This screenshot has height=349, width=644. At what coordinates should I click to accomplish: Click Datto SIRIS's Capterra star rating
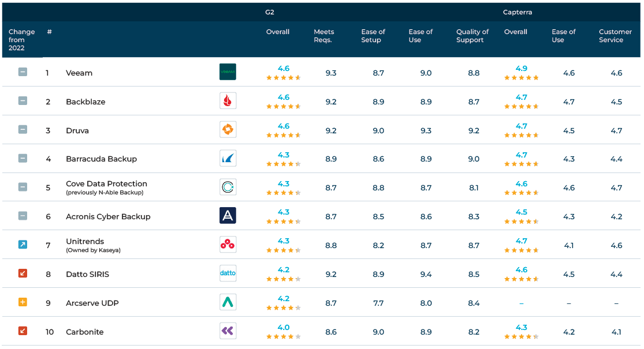click(521, 279)
